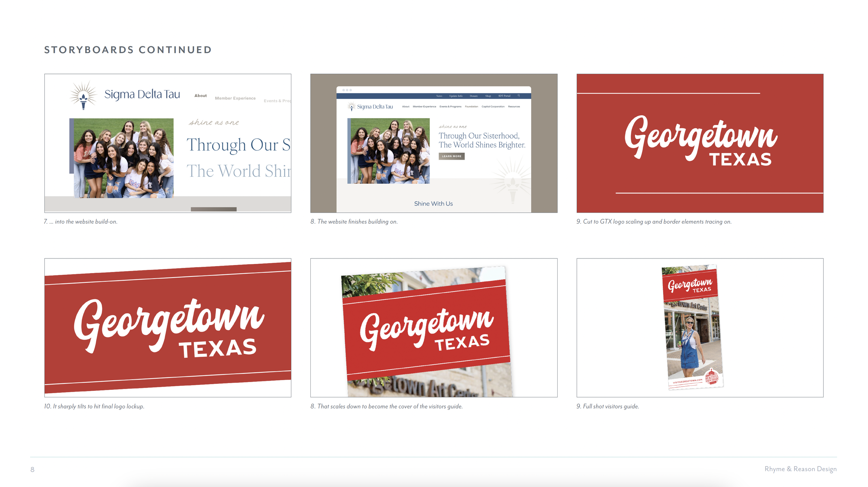Screen dimensions: 868x487
Task: Click small torch logo in storyboard 8 website header
Action: point(351,107)
